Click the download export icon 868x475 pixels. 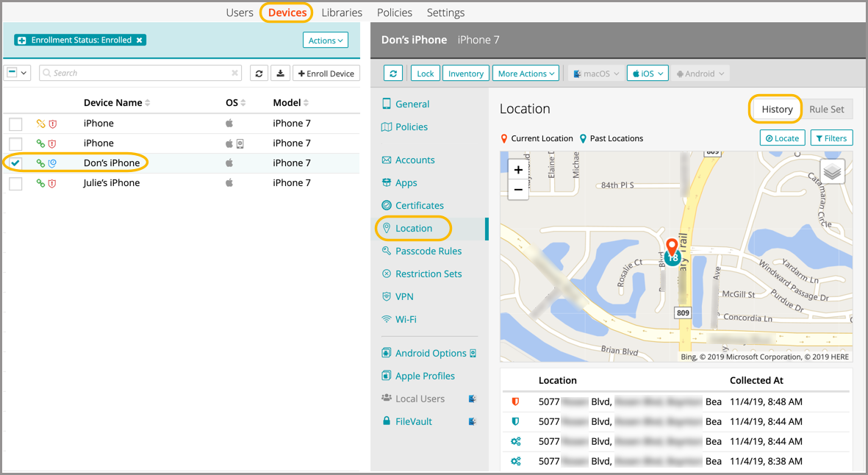[x=280, y=74]
